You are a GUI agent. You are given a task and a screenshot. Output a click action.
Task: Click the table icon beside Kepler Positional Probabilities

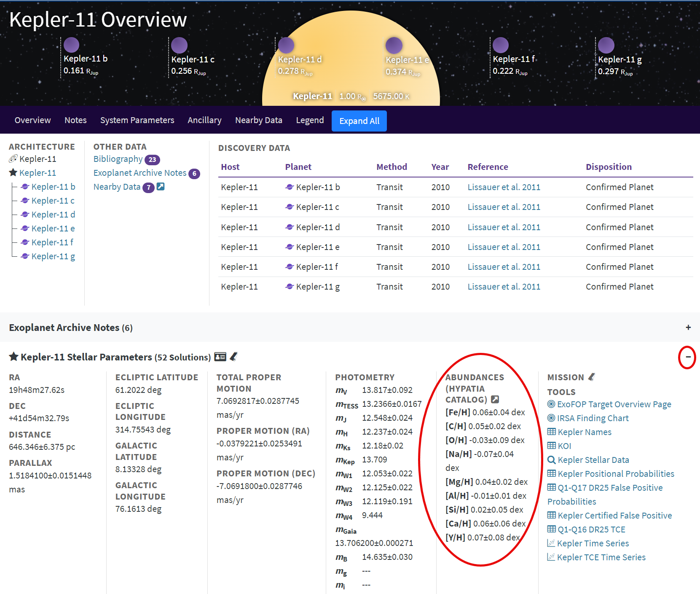(x=552, y=473)
